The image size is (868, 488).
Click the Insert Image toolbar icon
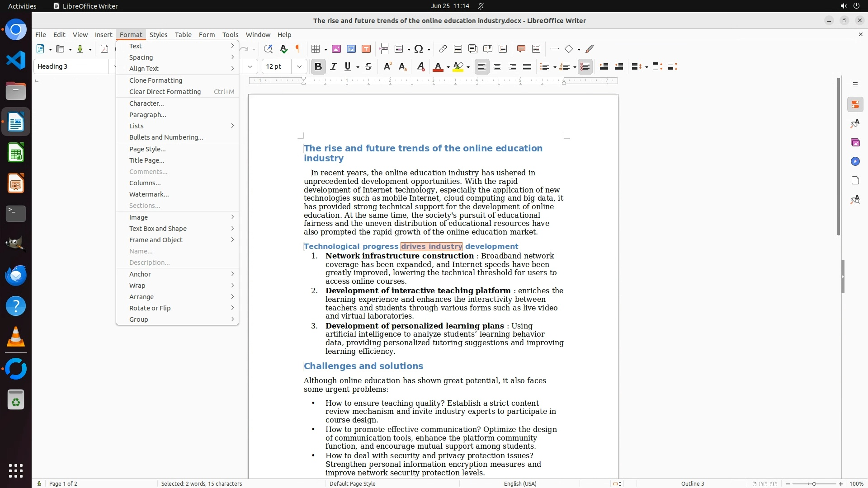click(336, 49)
